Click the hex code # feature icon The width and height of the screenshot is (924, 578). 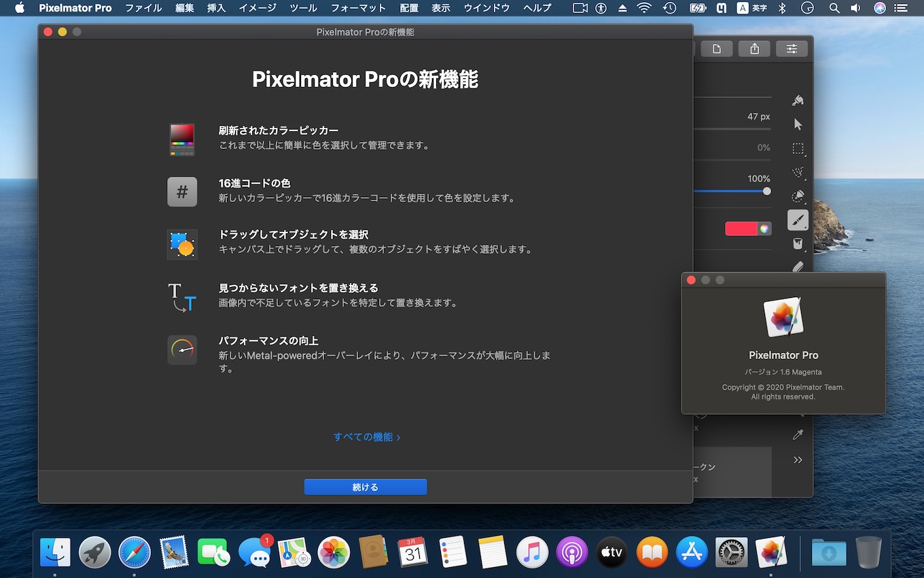coord(182,192)
